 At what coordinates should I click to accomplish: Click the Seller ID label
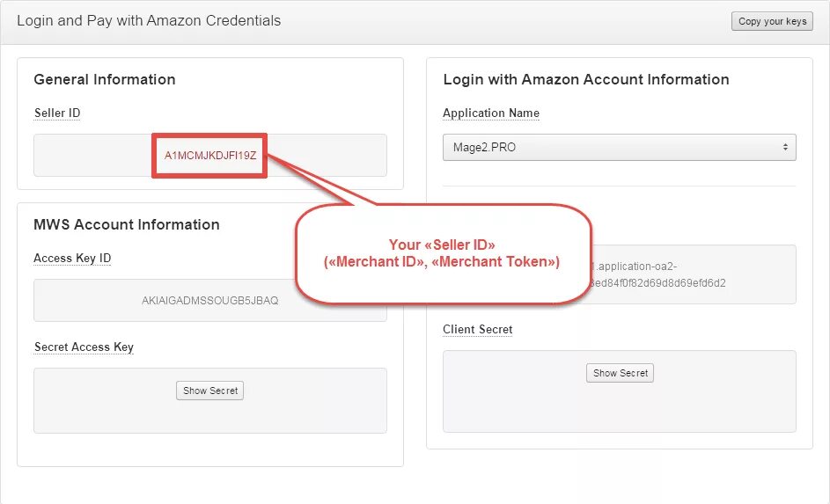[x=57, y=113]
